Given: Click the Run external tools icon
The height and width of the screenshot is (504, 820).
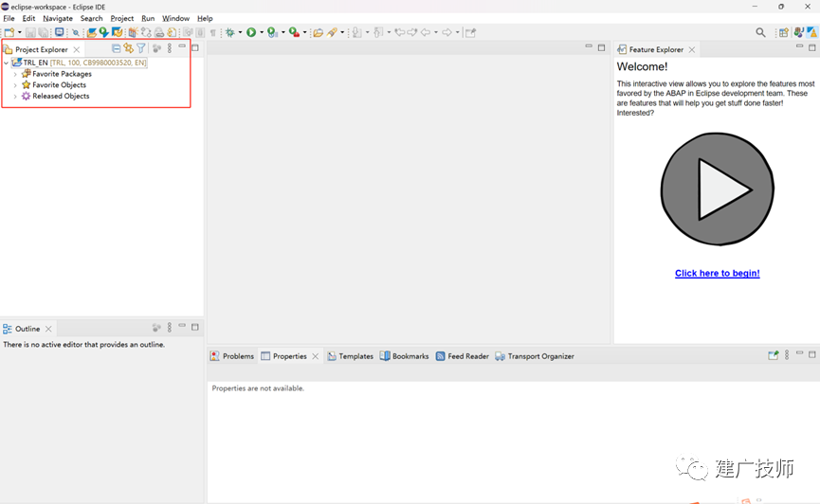Looking at the screenshot, I should [295, 32].
